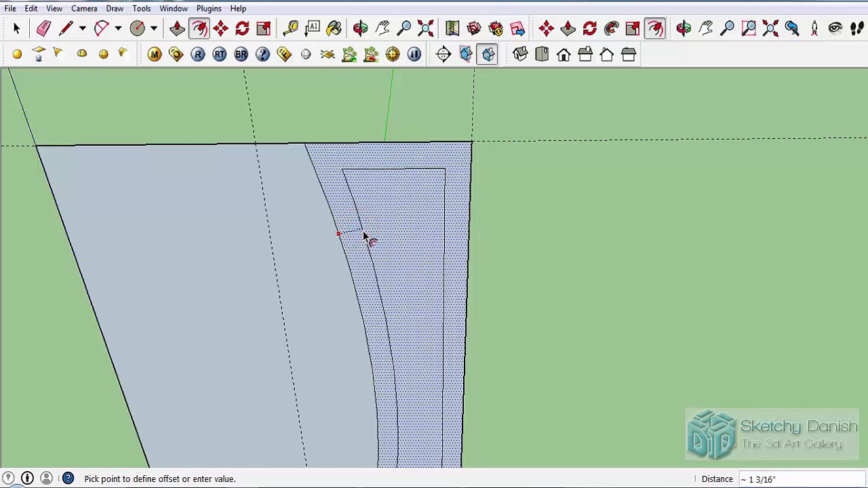
Task: Click the model credits info icon
Action: pyautogui.click(x=27, y=479)
